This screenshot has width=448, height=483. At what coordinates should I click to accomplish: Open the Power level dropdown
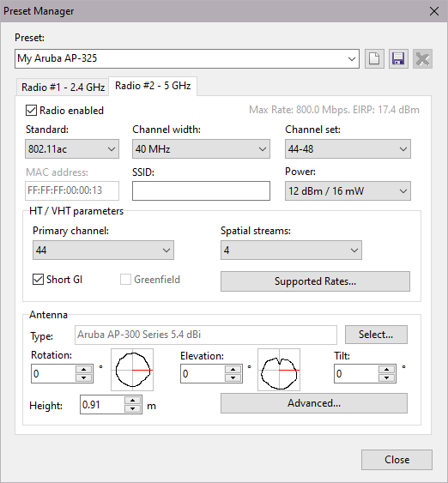tap(348, 191)
